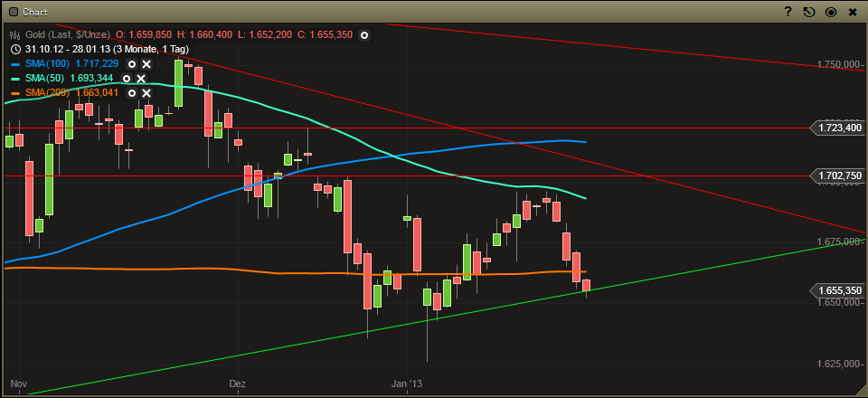Select the current price tag 1.655,350 on axis
Image resolution: width=868 pixels, height=398 pixels.
[837, 290]
